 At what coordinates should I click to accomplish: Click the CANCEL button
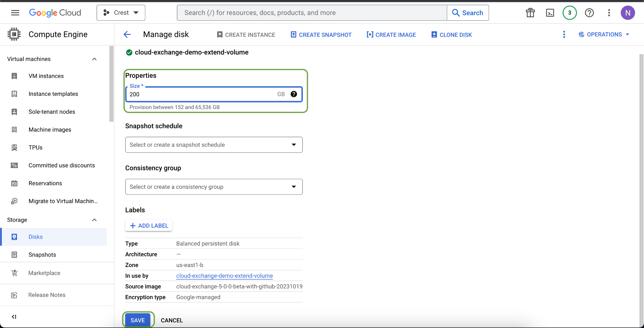pyautogui.click(x=172, y=320)
